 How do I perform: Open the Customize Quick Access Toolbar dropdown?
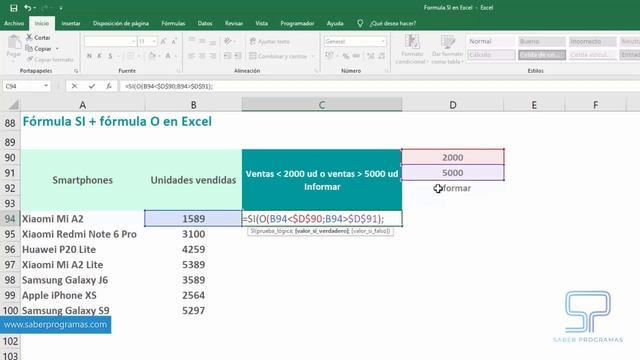(61, 8)
